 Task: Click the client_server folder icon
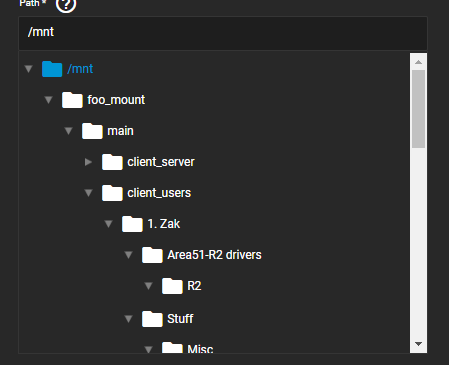coord(112,162)
